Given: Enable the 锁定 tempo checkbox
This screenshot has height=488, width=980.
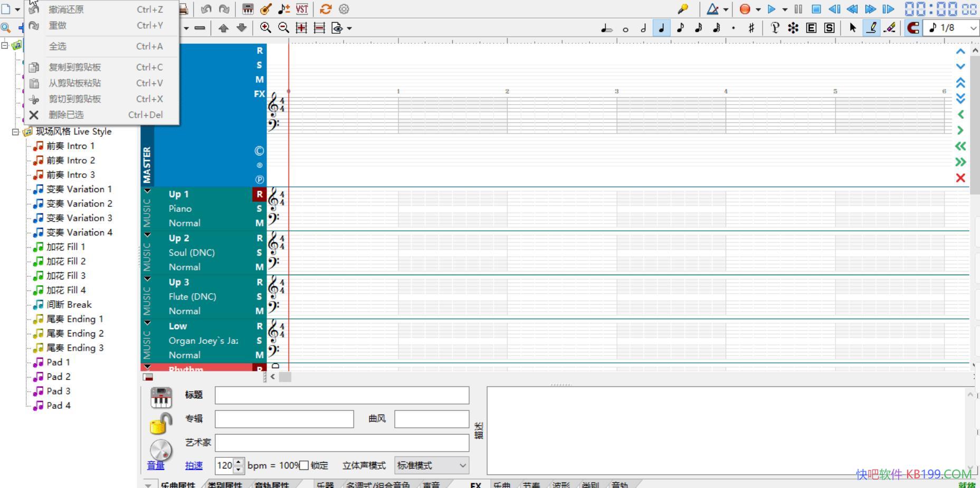Looking at the screenshot, I should coord(305,465).
